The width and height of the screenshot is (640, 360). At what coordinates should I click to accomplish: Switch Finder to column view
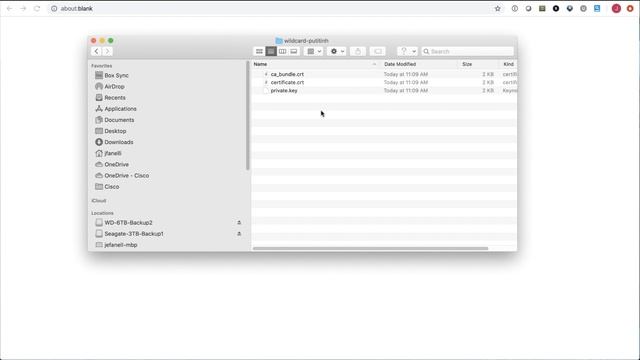pyautogui.click(x=282, y=51)
